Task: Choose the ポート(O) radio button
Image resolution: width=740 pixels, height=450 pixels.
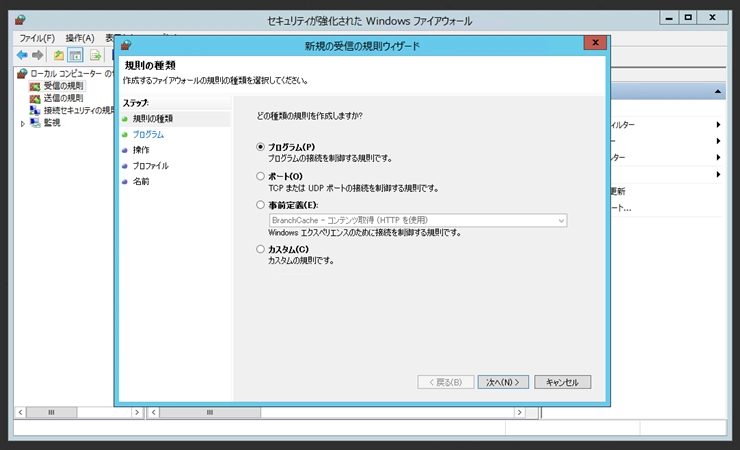Action: click(x=260, y=176)
